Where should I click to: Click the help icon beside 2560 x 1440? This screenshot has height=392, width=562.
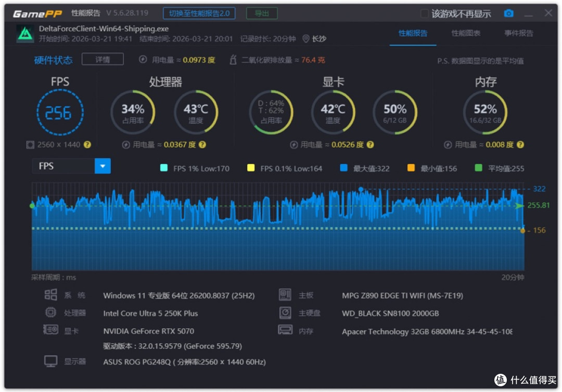coord(87,145)
